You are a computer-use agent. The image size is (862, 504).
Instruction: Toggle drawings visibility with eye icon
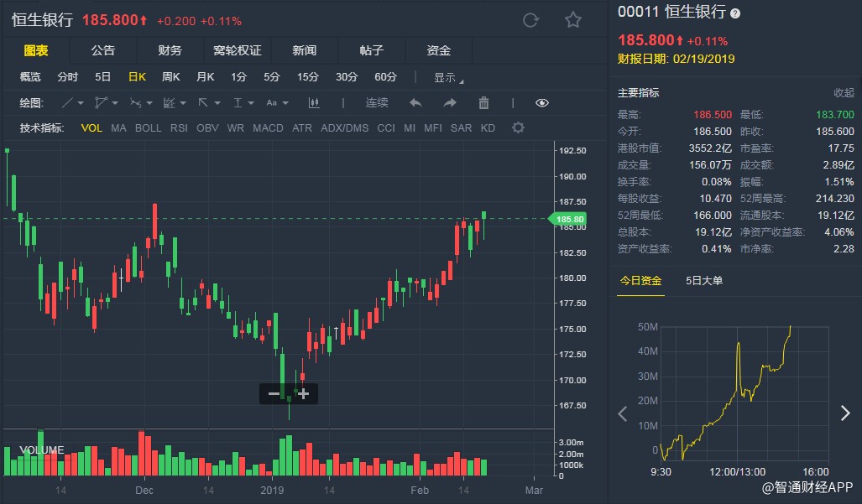click(x=541, y=103)
